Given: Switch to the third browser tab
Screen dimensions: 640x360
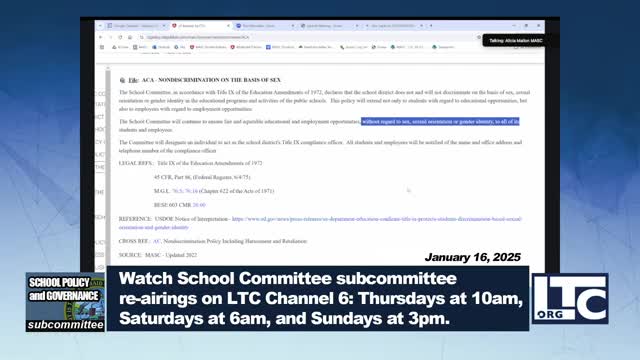Looking at the screenshot, I should [x=264, y=26].
